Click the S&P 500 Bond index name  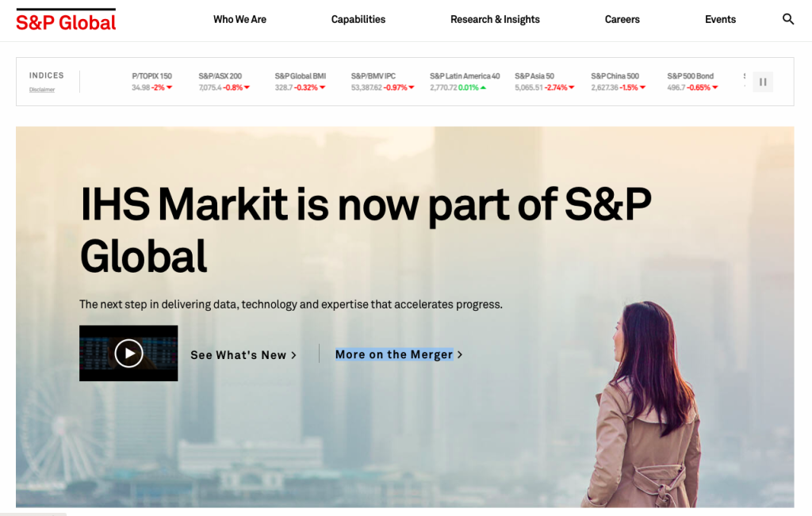point(691,76)
